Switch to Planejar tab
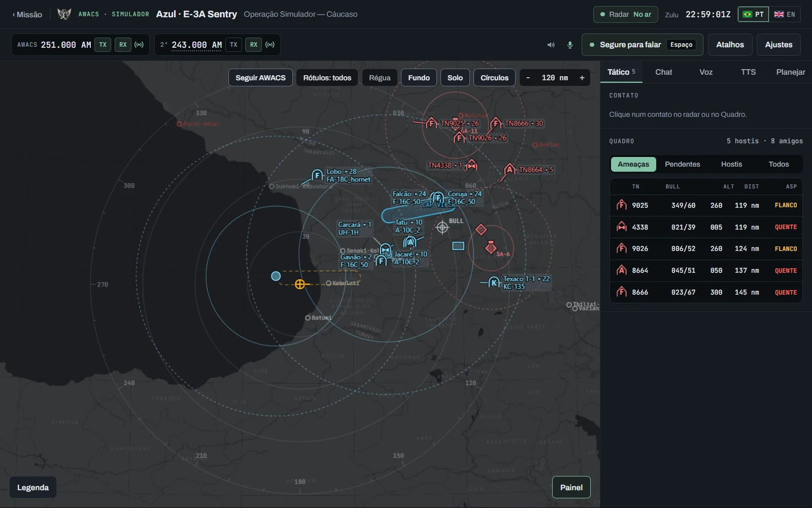Viewport: 812px width, 508px height. pyautogui.click(x=790, y=72)
